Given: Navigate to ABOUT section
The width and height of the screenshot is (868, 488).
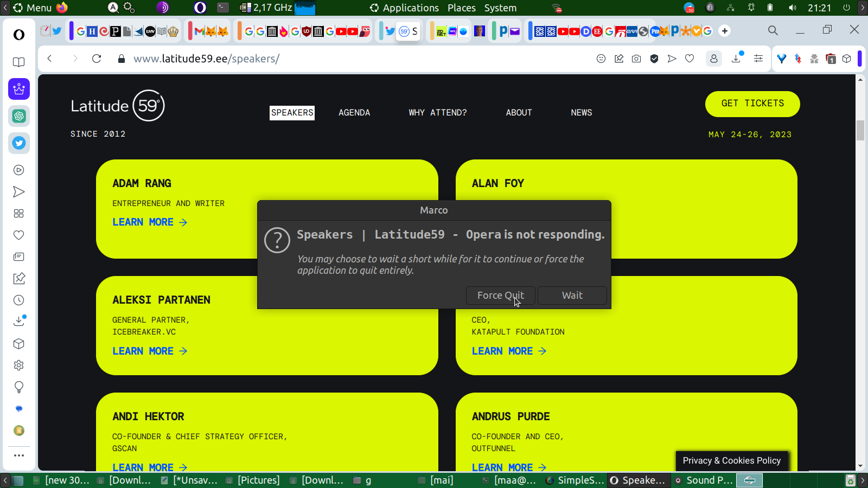Looking at the screenshot, I should click(519, 113).
